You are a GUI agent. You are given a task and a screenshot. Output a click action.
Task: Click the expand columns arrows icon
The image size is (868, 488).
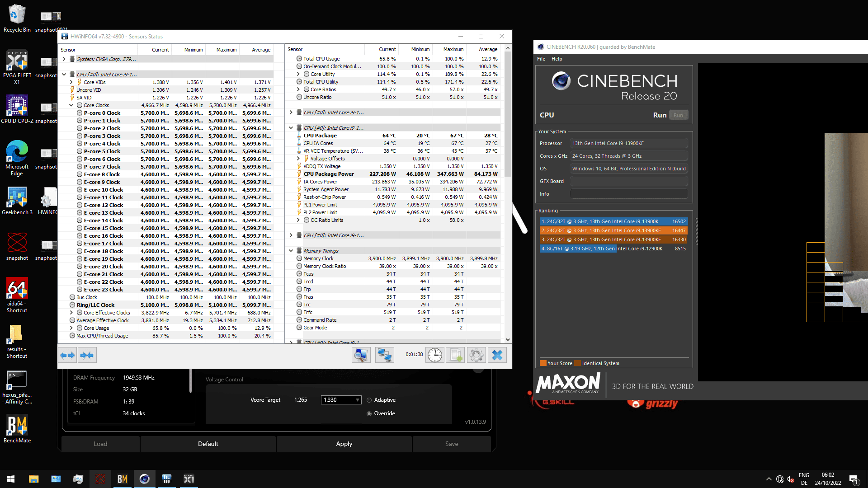[x=67, y=355]
